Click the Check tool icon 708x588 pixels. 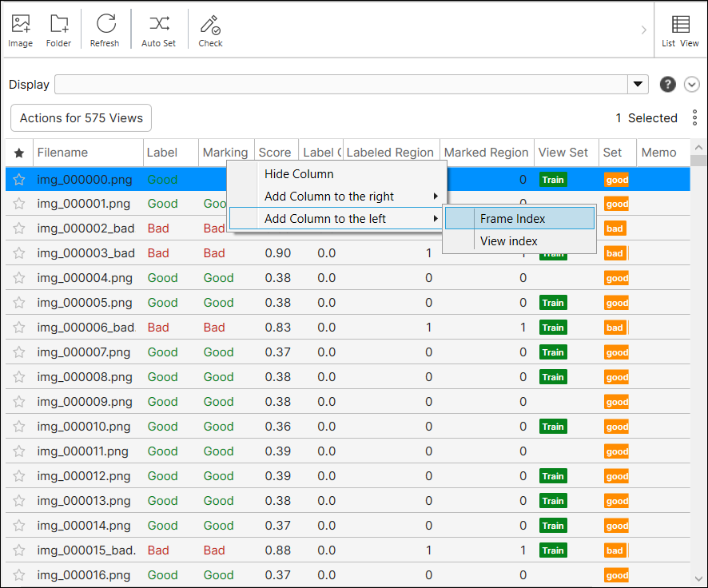pyautogui.click(x=210, y=25)
